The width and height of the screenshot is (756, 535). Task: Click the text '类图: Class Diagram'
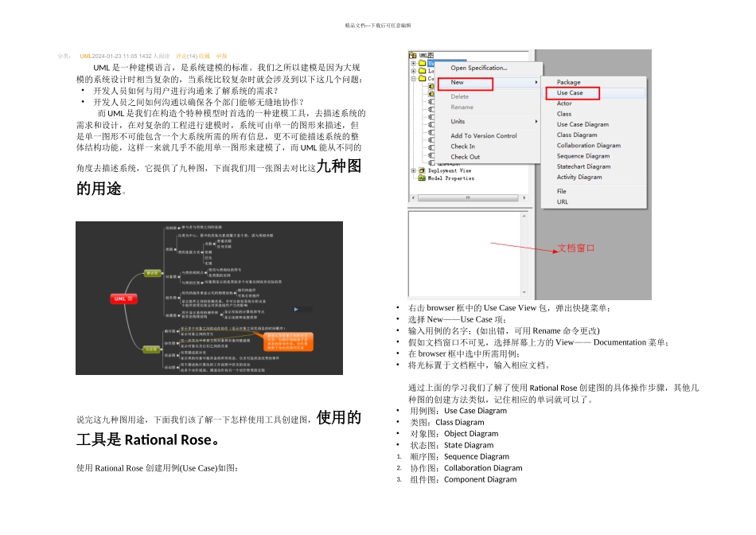click(447, 423)
